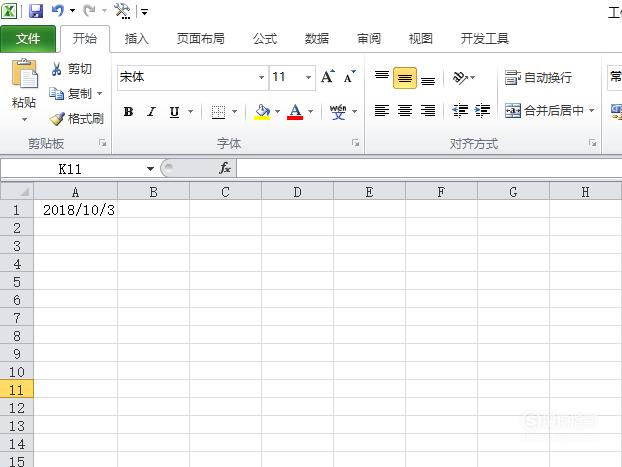The image size is (622, 467).
Task: Click the Name Box showing K11
Action: pos(71,169)
